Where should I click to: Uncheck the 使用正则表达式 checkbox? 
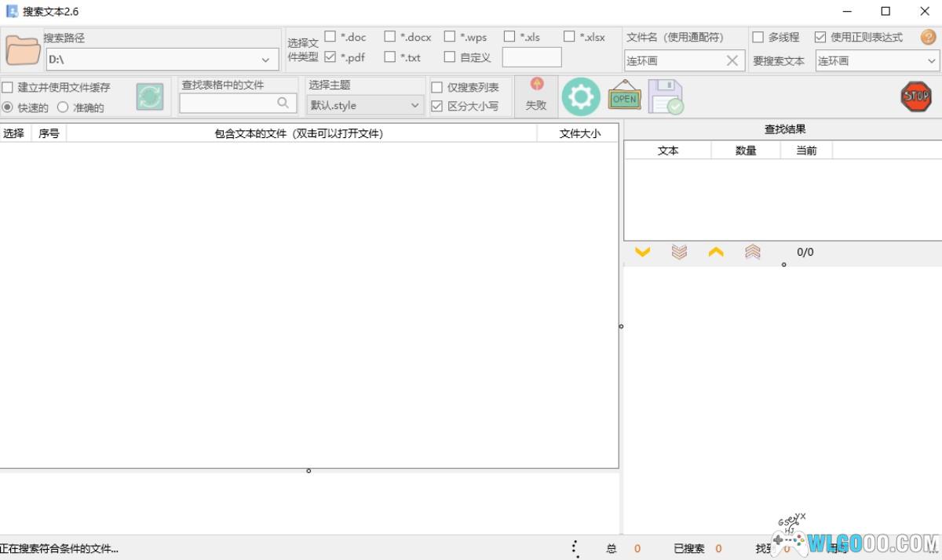820,37
